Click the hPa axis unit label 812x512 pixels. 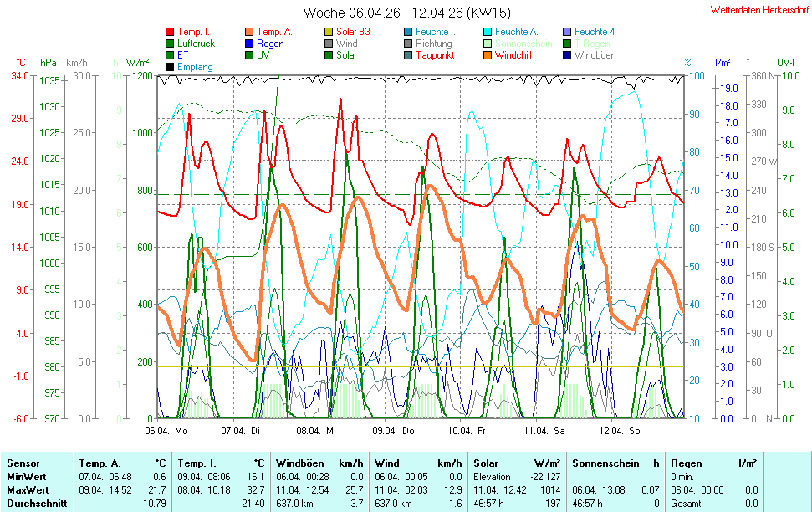(49, 63)
